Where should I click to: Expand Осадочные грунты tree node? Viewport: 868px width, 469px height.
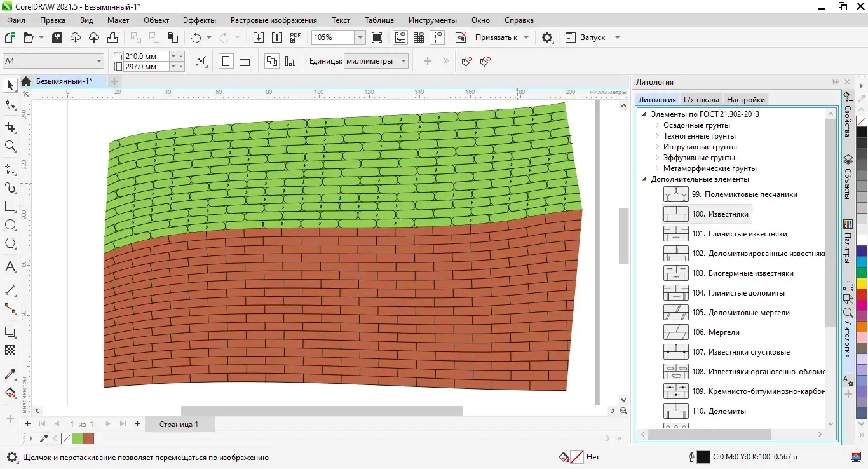click(658, 125)
